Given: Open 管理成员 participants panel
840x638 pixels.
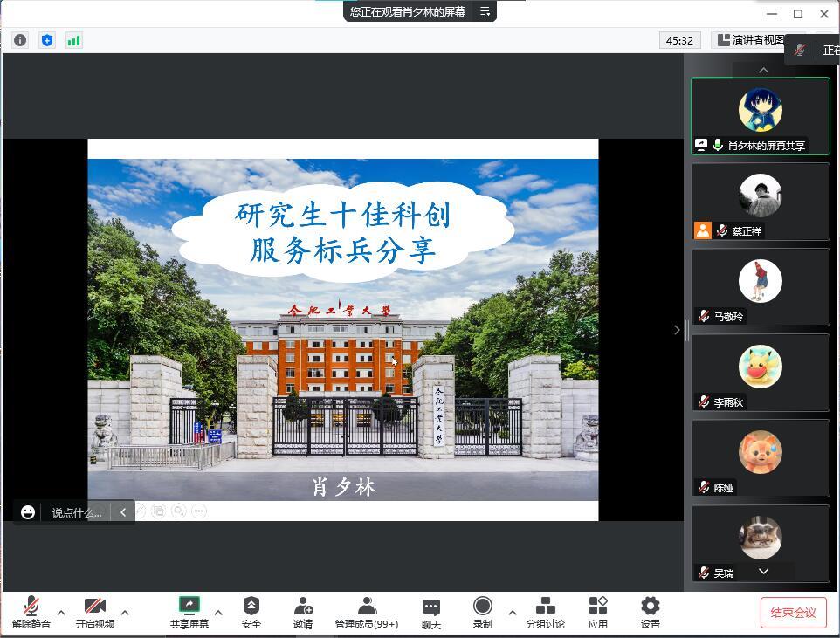Looking at the screenshot, I should point(367,613).
